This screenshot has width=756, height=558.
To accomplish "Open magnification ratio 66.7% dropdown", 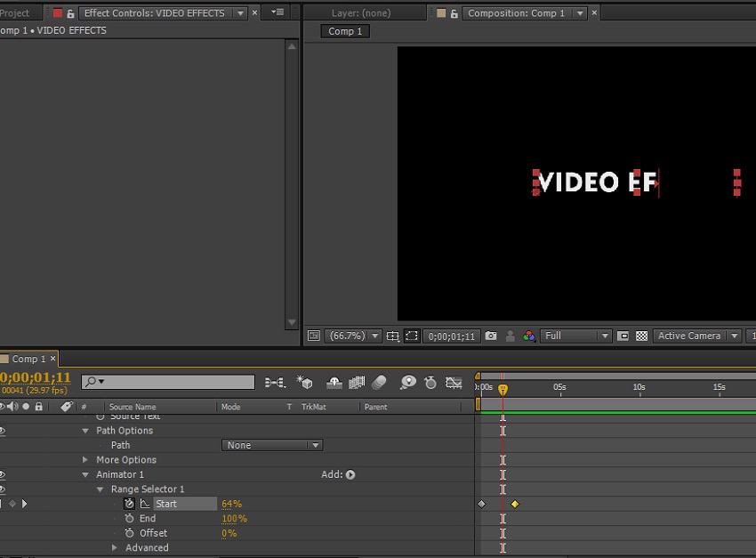I will click(354, 336).
